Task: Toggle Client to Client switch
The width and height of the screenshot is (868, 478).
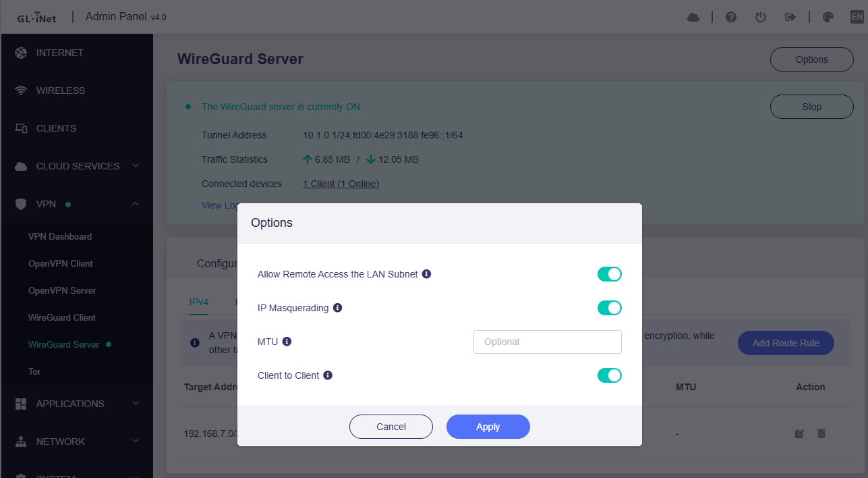Action: (609, 375)
